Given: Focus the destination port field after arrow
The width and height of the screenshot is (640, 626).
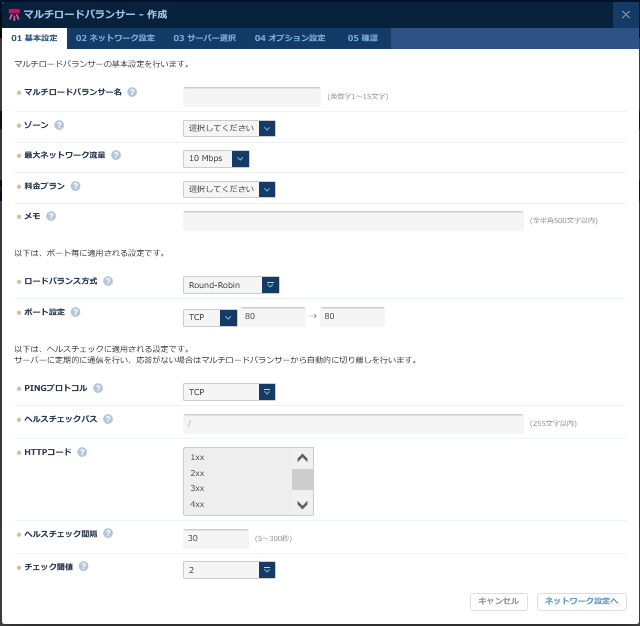Looking at the screenshot, I should coord(352,317).
